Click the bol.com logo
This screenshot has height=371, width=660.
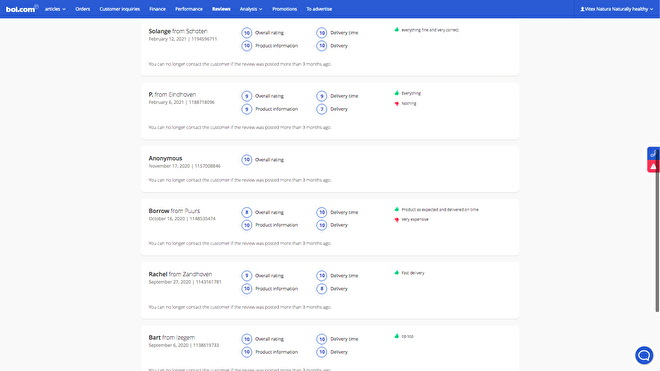[22, 8]
